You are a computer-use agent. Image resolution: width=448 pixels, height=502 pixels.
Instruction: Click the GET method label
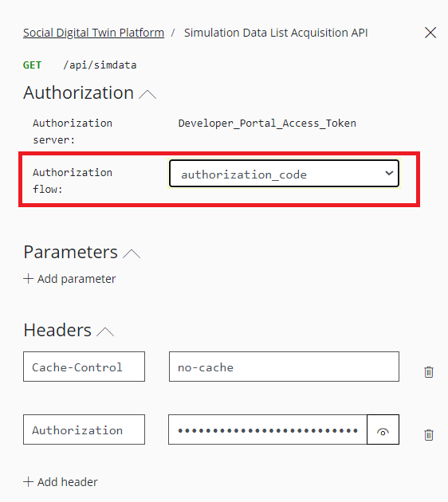click(x=32, y=65)
